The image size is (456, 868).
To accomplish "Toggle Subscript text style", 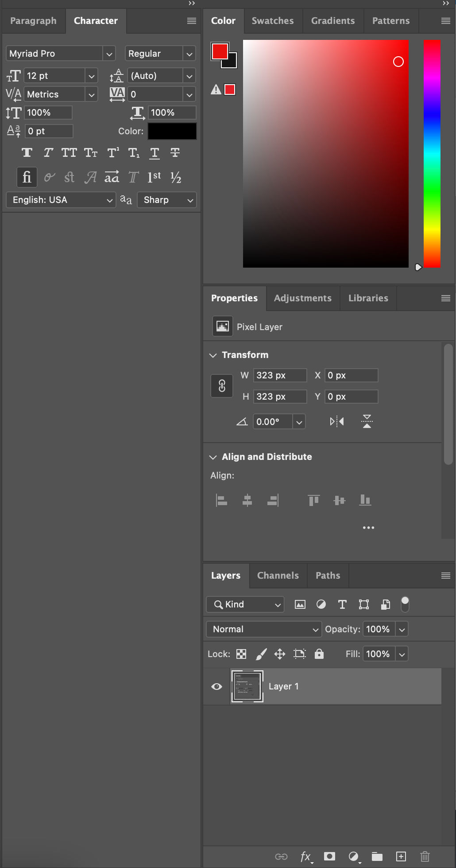I will click(134, 153).
